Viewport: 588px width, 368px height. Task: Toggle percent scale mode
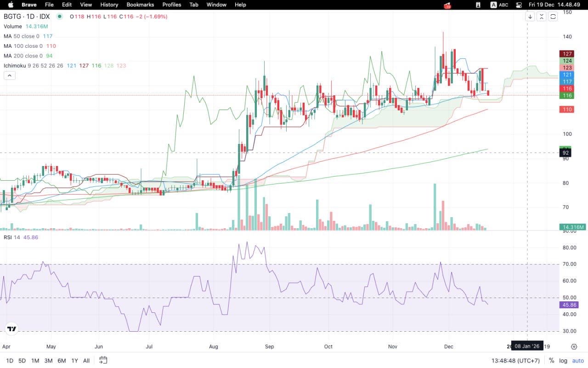pyautogui.click(x=551, y=360)
